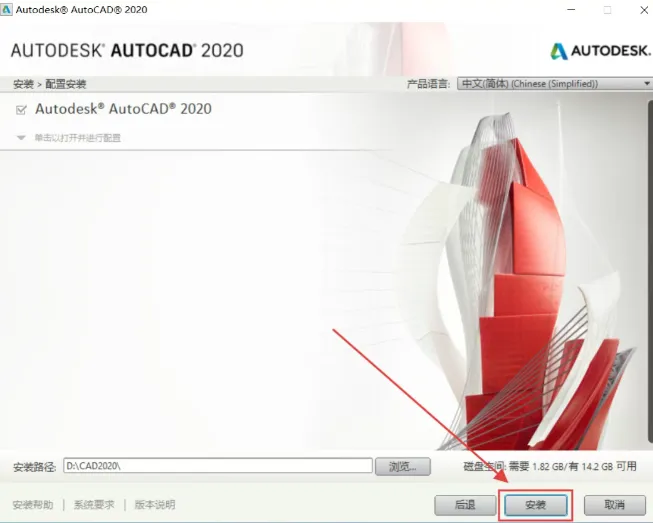Click the 后退 back button

(x=465, y=505)
